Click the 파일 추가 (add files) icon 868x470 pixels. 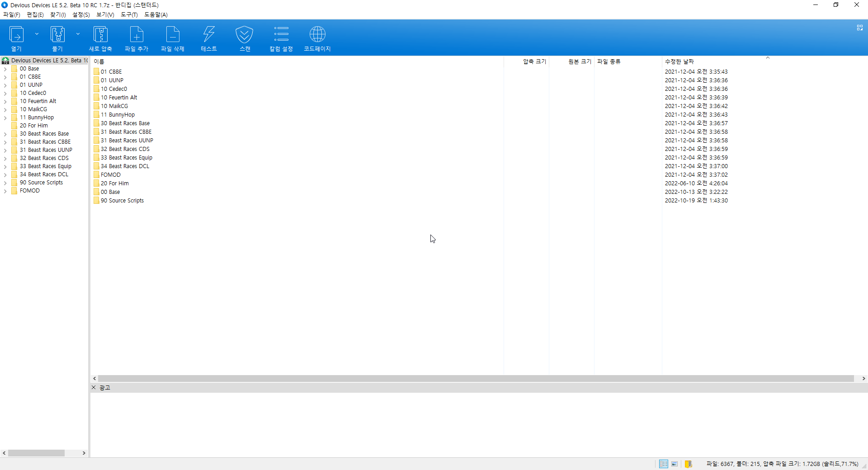pos(136,38)
